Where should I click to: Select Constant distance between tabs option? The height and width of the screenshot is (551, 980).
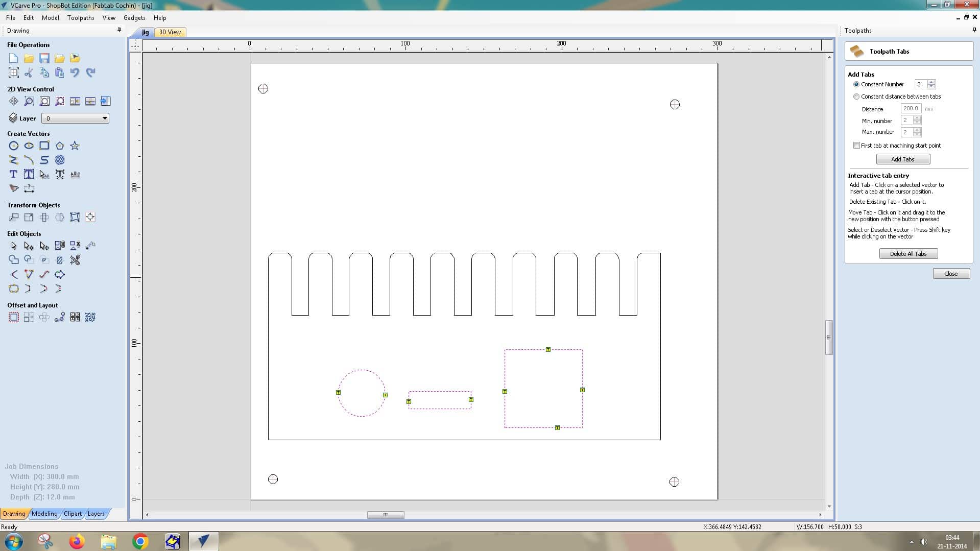click(x=856, y=97)
